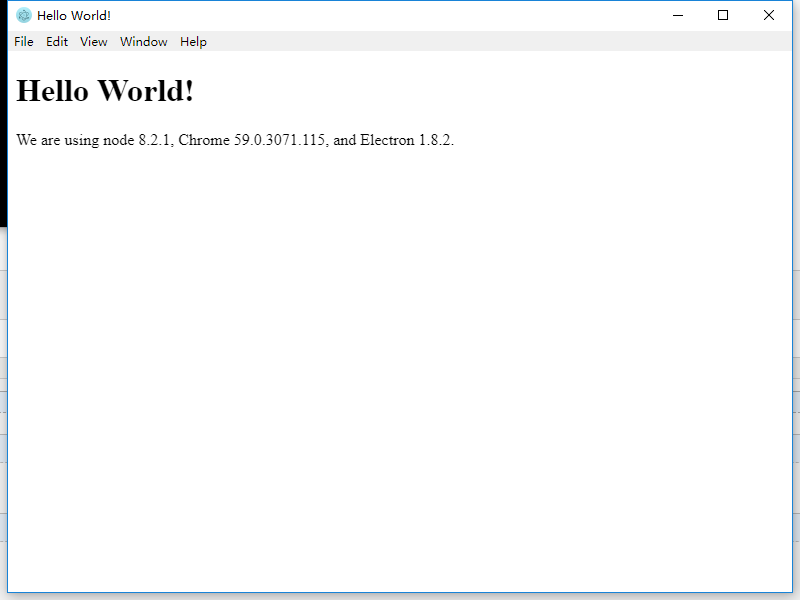Image resolution: width=800 pixels, height=600 pixels.
Task: Minimize the Hello World! window
Action: (678, 15)
